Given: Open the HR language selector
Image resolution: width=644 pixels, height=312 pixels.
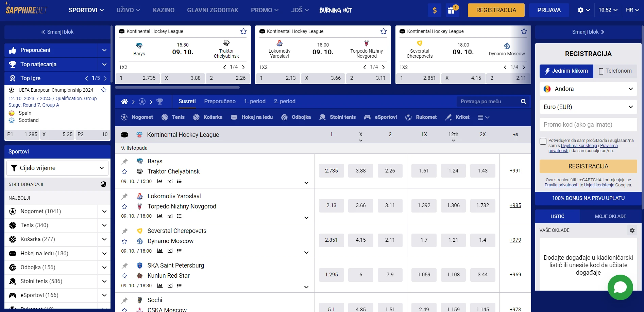Looking at the screenshot, I should 632,10.
